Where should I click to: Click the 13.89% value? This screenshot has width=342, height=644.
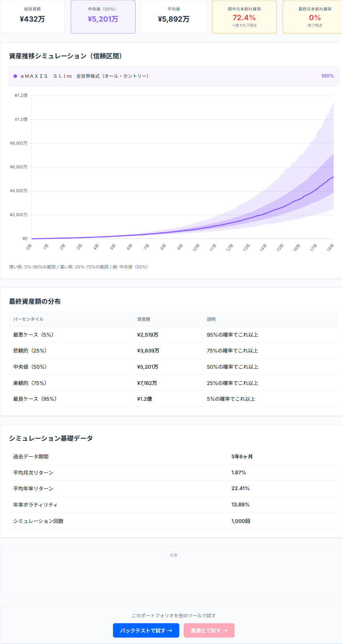[x=241, y=505]
